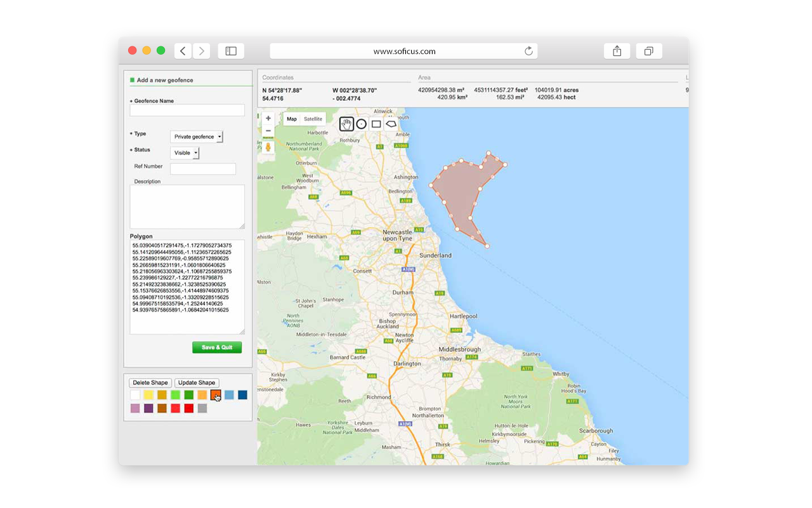Zoom in the map with the plus button
812x508 pixels.
(268, 118)
